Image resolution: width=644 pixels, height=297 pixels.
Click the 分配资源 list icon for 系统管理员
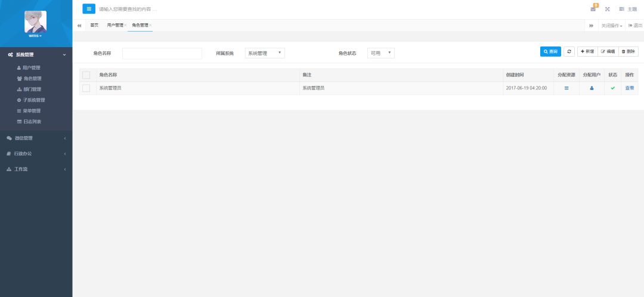567,88
